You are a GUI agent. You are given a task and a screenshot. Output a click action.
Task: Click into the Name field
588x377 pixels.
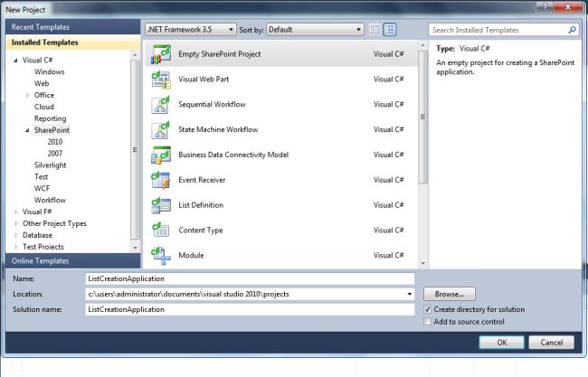250,278
